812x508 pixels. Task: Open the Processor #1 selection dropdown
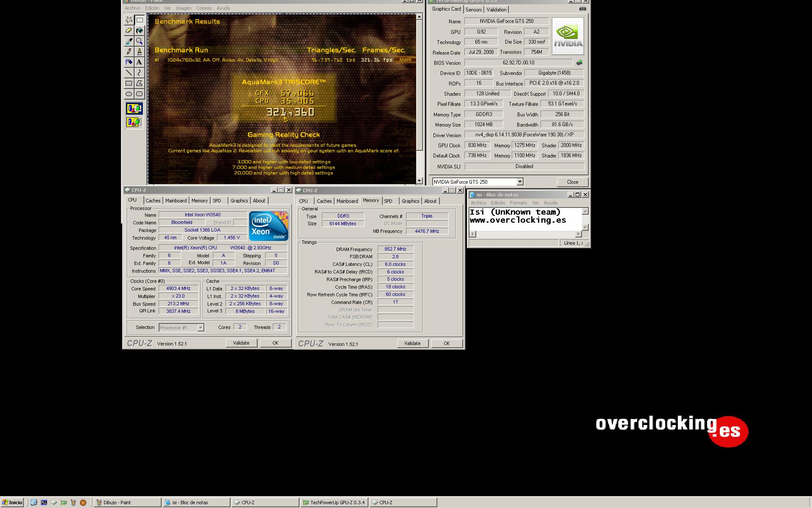pyautogui.click(x=200, y=328)
